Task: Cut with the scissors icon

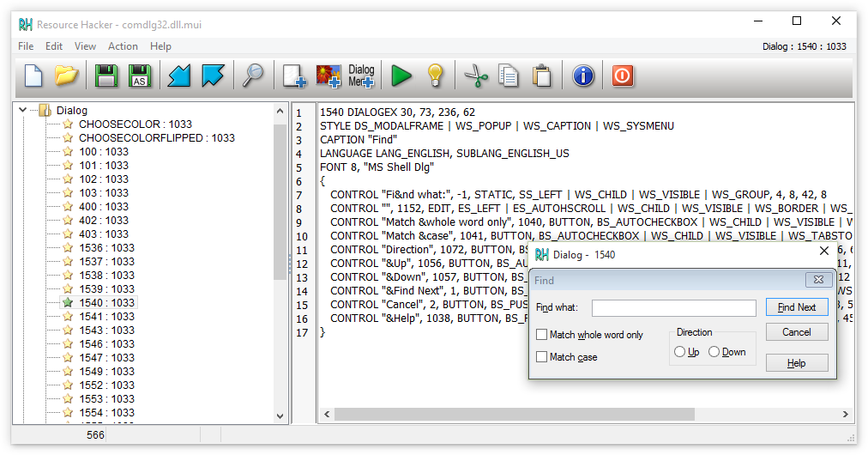Action: pos(475,76)
